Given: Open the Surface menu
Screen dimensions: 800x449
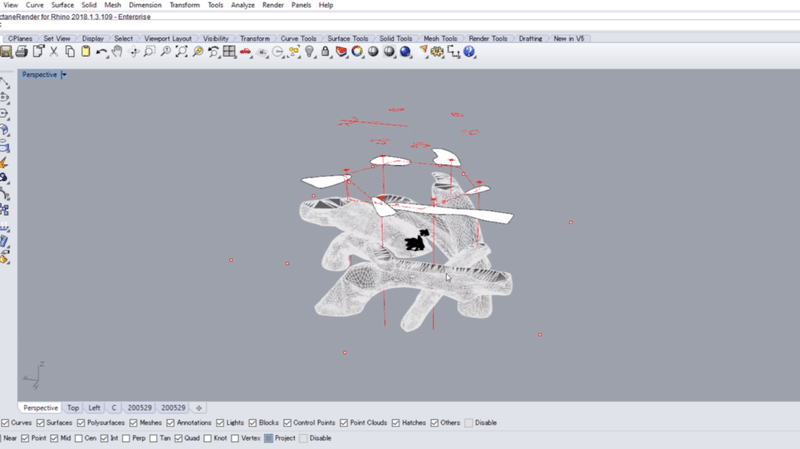Looking at the screenshot, I should [x=63, y=5].
